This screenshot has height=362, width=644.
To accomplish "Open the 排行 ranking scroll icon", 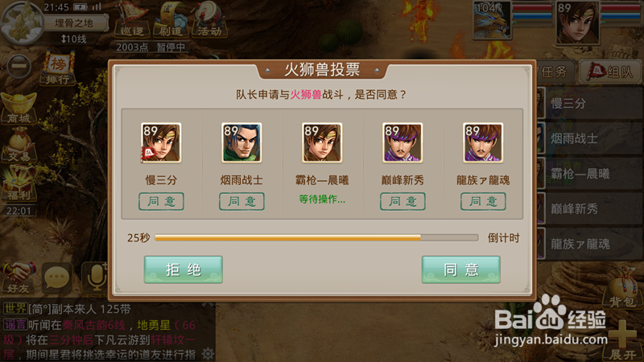I will [x=58, y=68].
